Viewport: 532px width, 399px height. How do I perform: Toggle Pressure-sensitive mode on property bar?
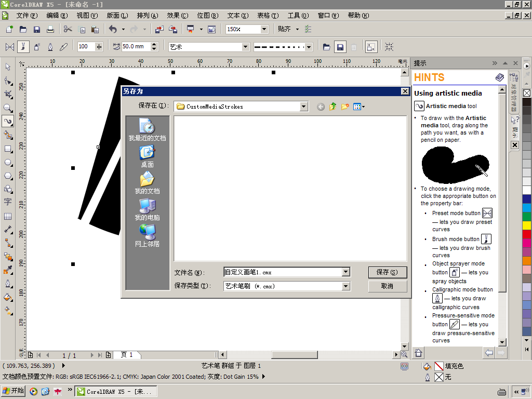[63, 47]
